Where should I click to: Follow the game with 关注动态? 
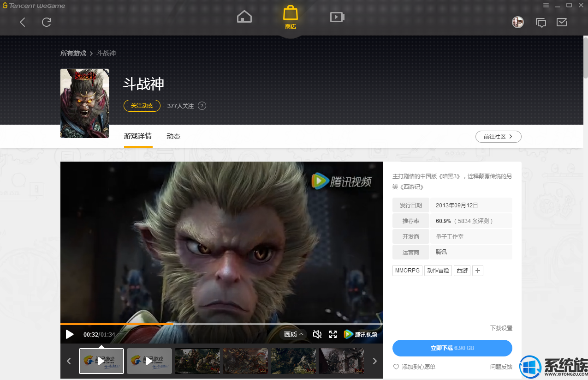[142, 106]
